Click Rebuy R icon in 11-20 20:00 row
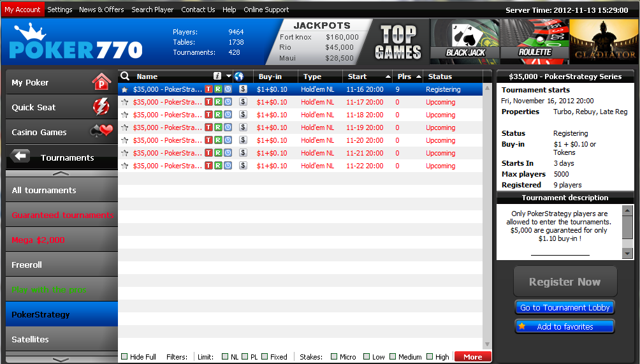Image resolution: width=640 pixels, height=364 pixels. (x=219, y=140)
